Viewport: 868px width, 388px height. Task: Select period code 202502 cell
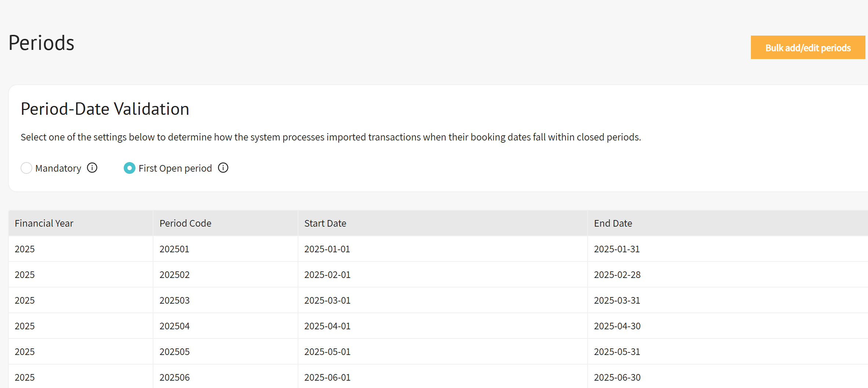(175, 275)
